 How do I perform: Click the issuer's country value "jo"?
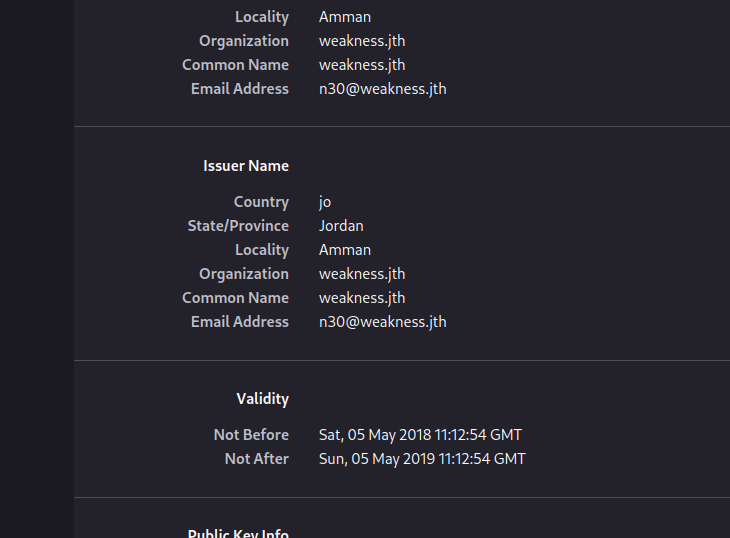coord(325,202)
